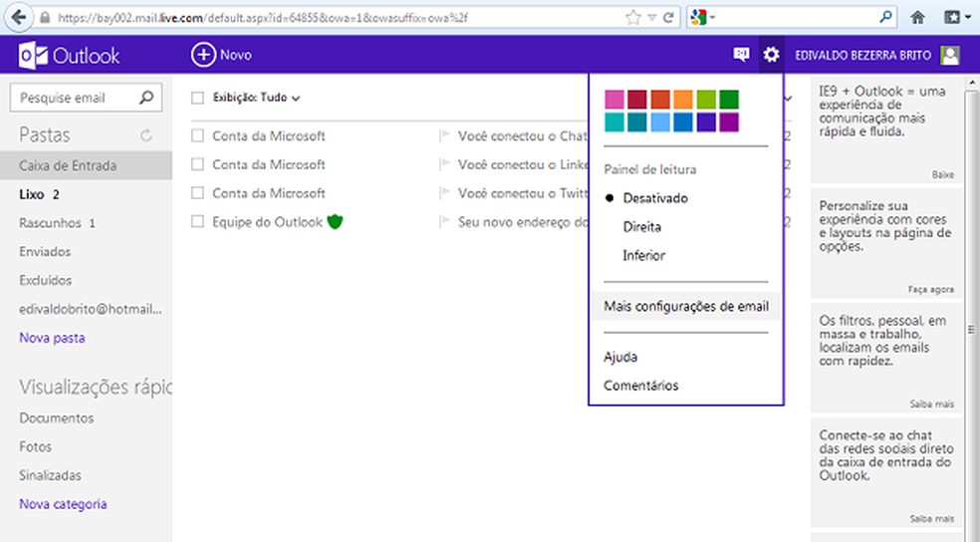
Task: Open the address bar history dropdown arrow
Action: 651,18
